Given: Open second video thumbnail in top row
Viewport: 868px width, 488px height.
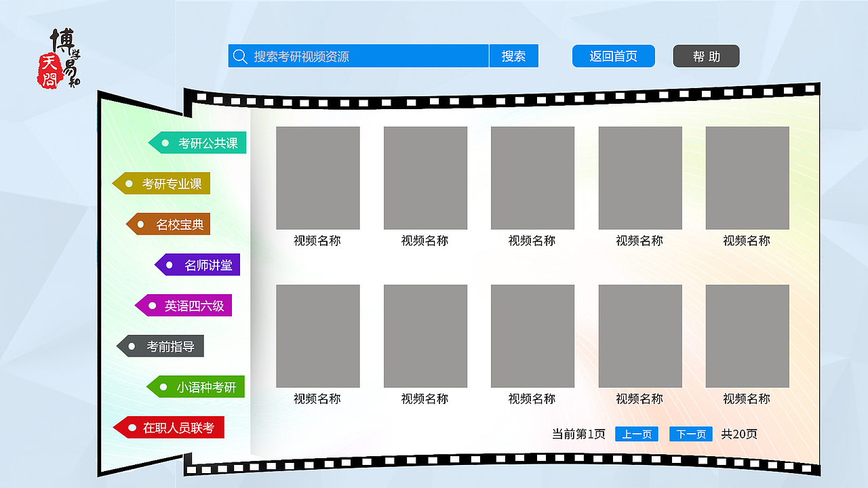Looking at the screenshot, I should (x=426, y=178).
